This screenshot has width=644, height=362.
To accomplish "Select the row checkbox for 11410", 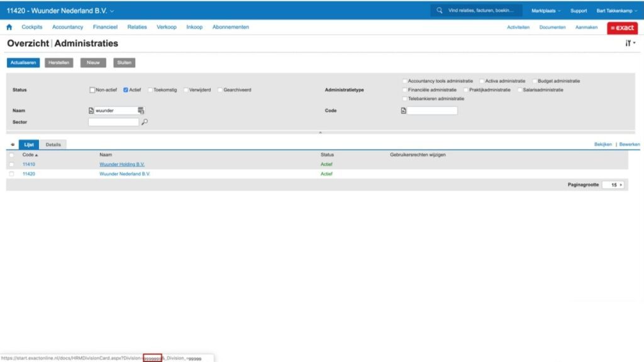I will click(11, 164).
